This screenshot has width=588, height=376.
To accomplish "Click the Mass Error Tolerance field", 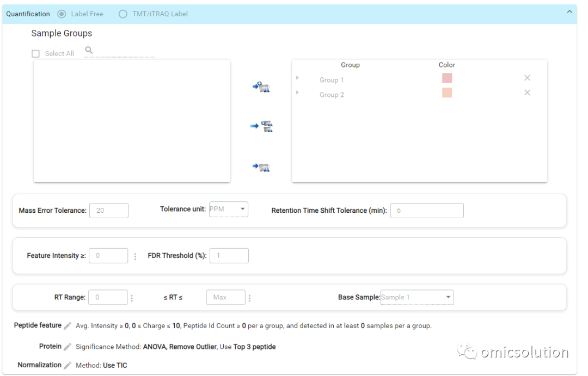I will pos(109,211).
